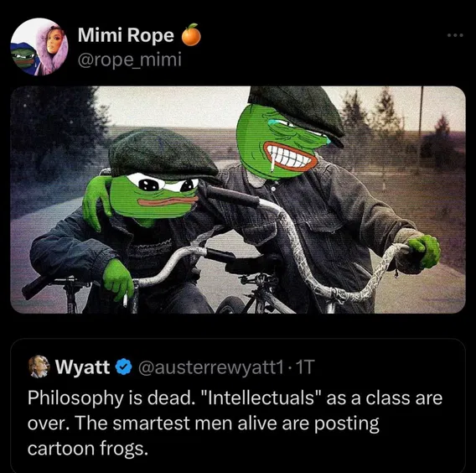Image resolution: width=476 pixels, height=473 pixels.
Task: Open Mimi Rope's profile avatar
Action: (x=39, y=46)
